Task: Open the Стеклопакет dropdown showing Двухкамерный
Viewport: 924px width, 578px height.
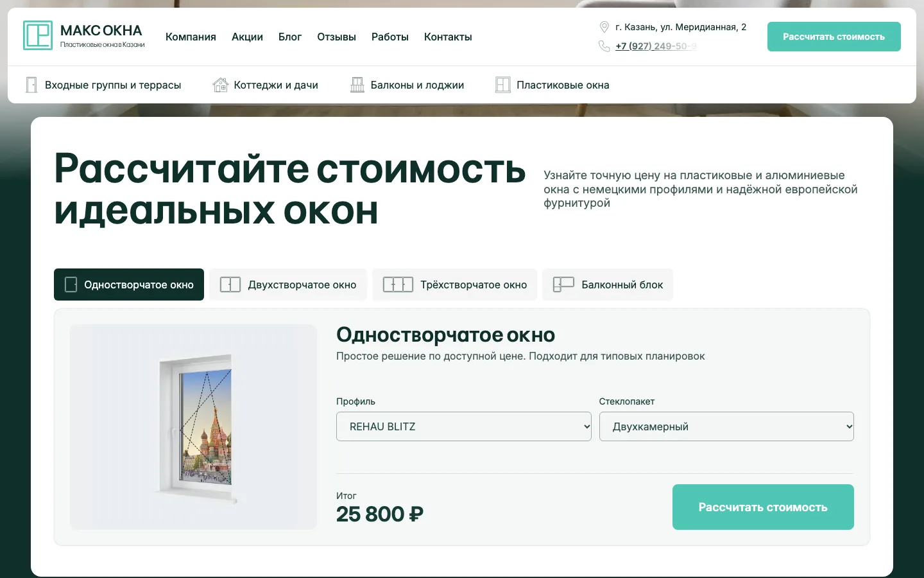Action: [x=726, y=426]
